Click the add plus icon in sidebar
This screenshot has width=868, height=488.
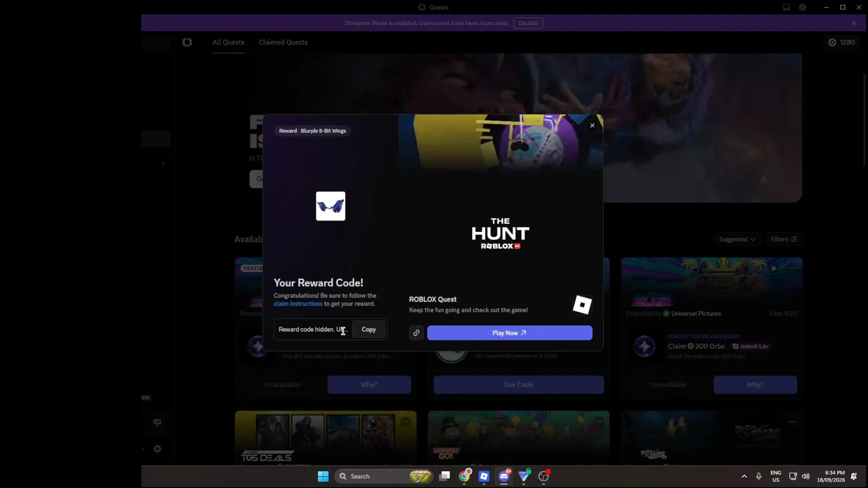pyautogui.click(x=163, y=163)
